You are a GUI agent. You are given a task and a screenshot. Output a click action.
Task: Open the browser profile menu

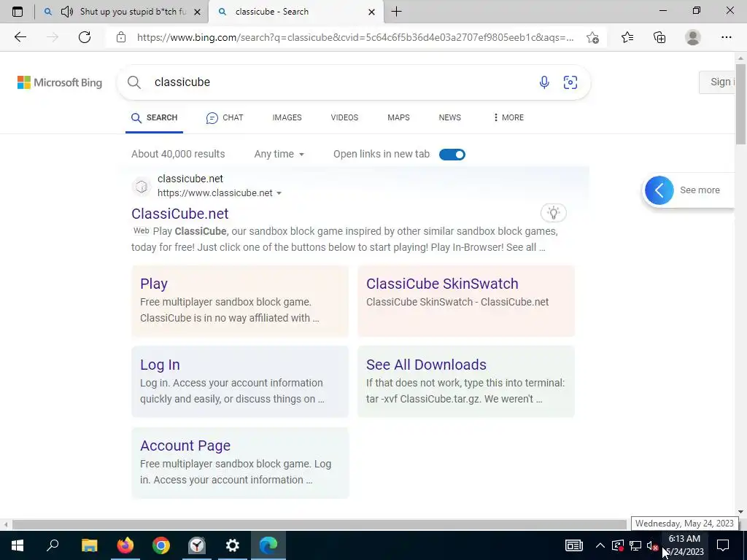pos(693,37)
